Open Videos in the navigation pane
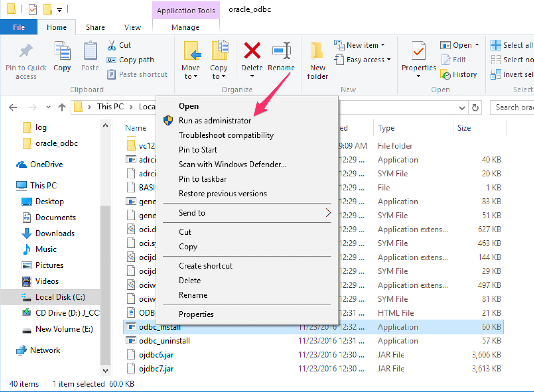 (x=40, y=281)
